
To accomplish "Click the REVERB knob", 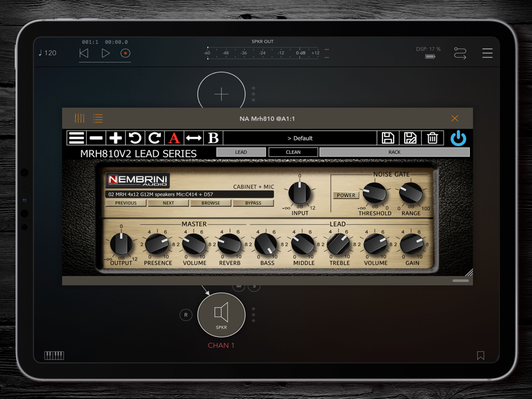I will click(x=230, y=244).
